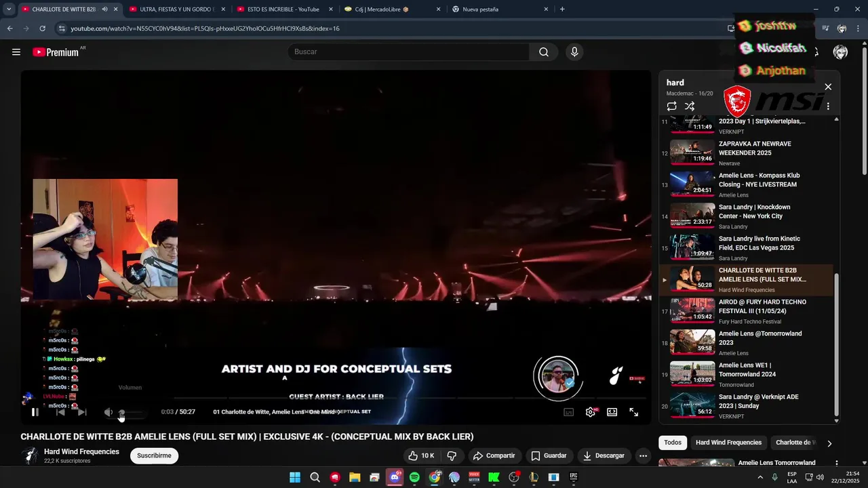Skip to the next playlist video
868x488 pixels.
[x=82, y=412]
